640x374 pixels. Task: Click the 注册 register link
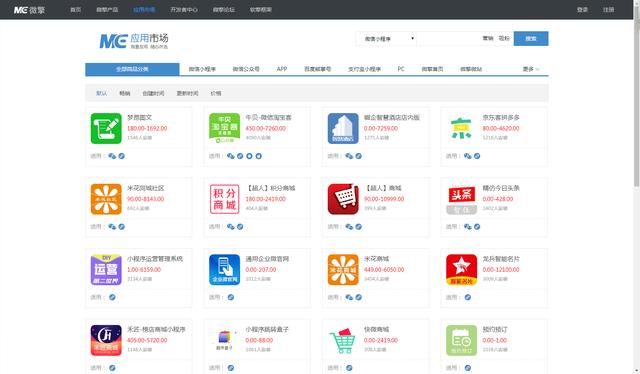pyautogui.click(x=609, y=10)
